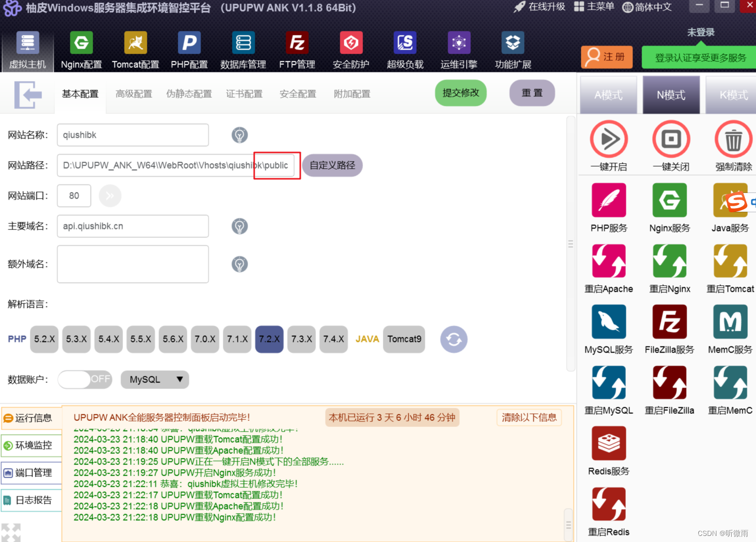Click 重启MySQL icon
The image size is (756, 542).
tap(609, 382)
